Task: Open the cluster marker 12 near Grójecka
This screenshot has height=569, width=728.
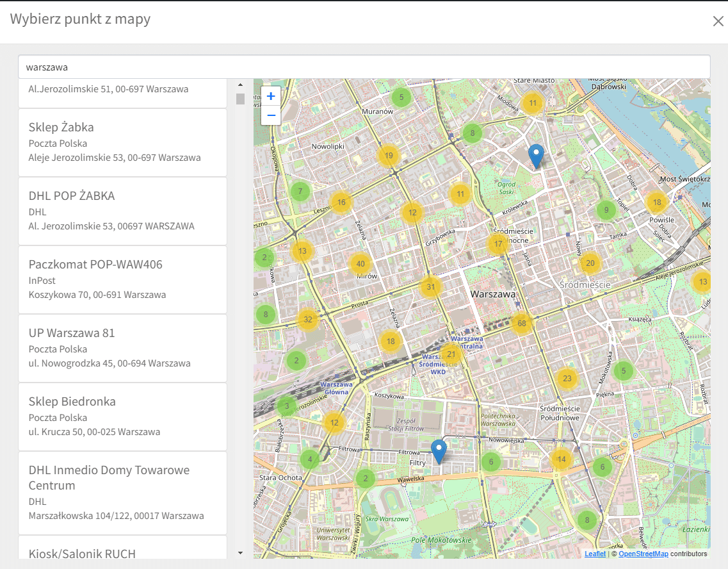Action: click(334, 422)
